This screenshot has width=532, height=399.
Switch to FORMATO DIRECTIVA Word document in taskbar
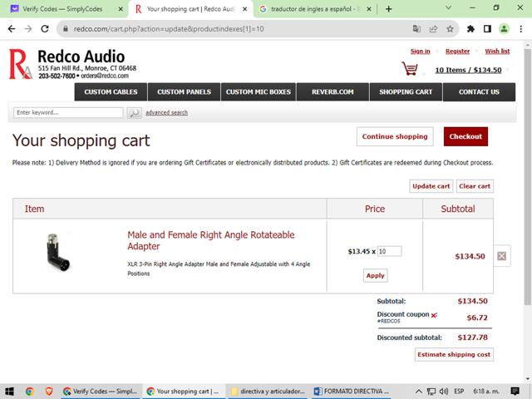(x=352, y=392)
